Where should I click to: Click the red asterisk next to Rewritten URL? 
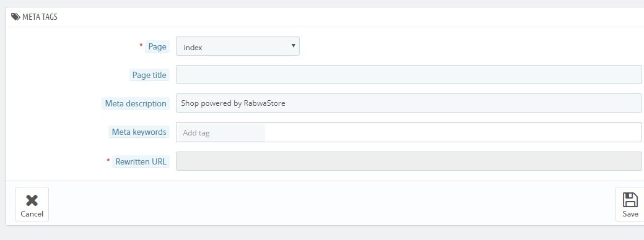(x=108, y=161)
